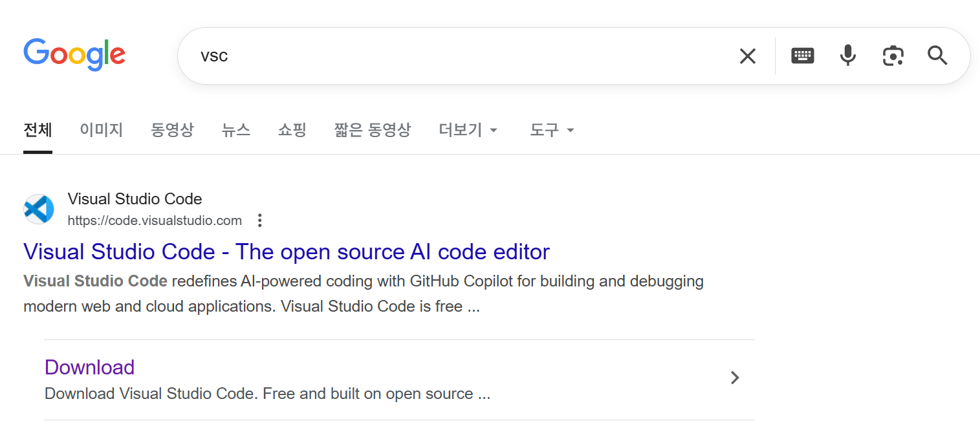Switch to the 동영상 tab
Viewport: 980px width, 430px height.
click(x=172, y=130)
